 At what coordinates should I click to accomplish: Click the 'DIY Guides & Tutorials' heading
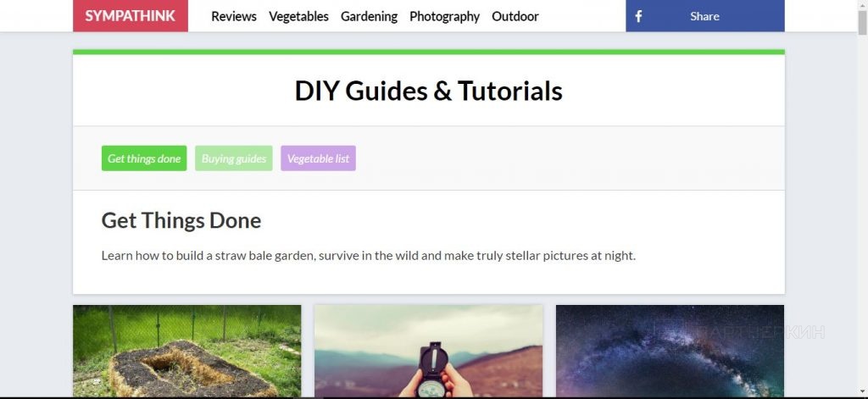click(428, 91)
